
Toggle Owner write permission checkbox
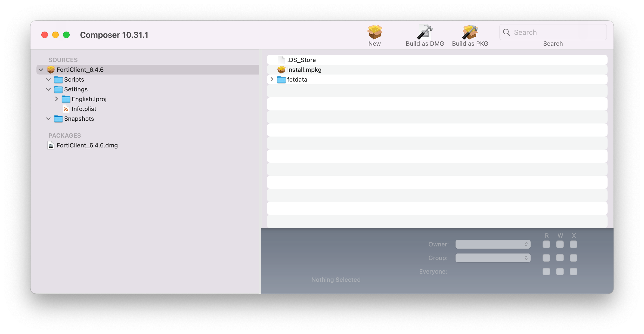click(560, 244)
